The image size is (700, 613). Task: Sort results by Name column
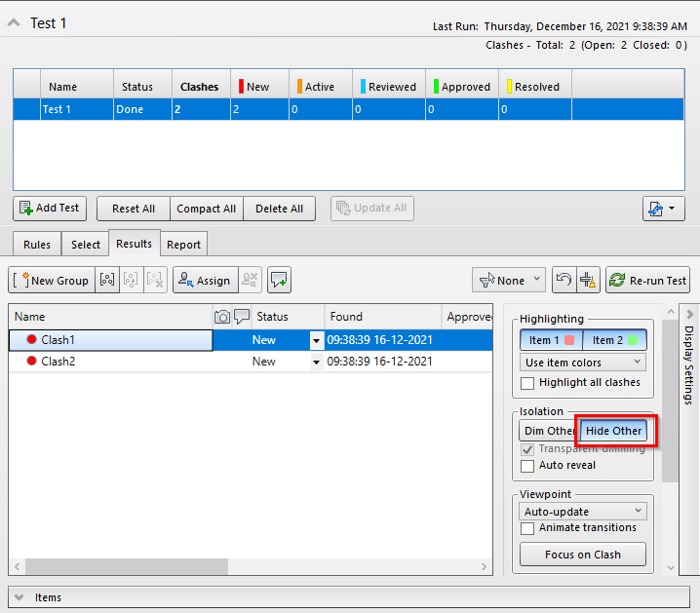coord(111,317)
